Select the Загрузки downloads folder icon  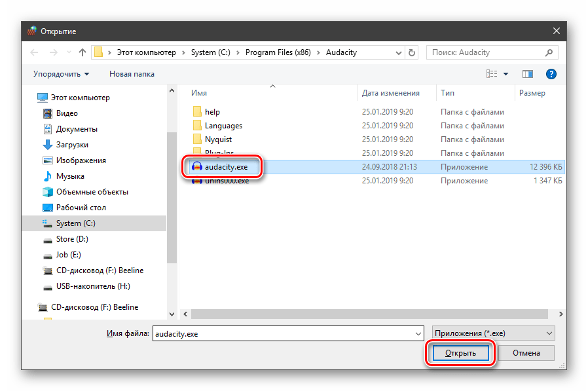pos(47,145)
